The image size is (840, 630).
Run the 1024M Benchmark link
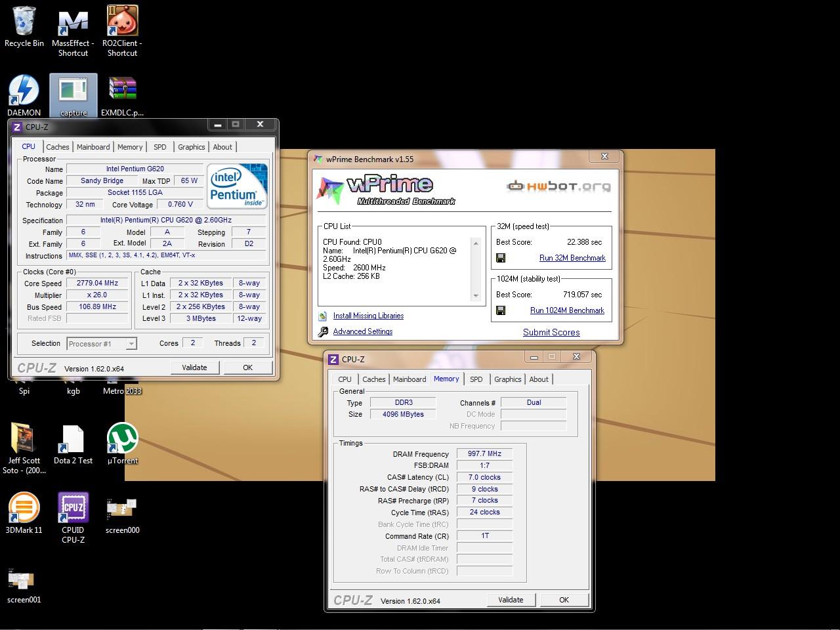(x=567, y=310)
